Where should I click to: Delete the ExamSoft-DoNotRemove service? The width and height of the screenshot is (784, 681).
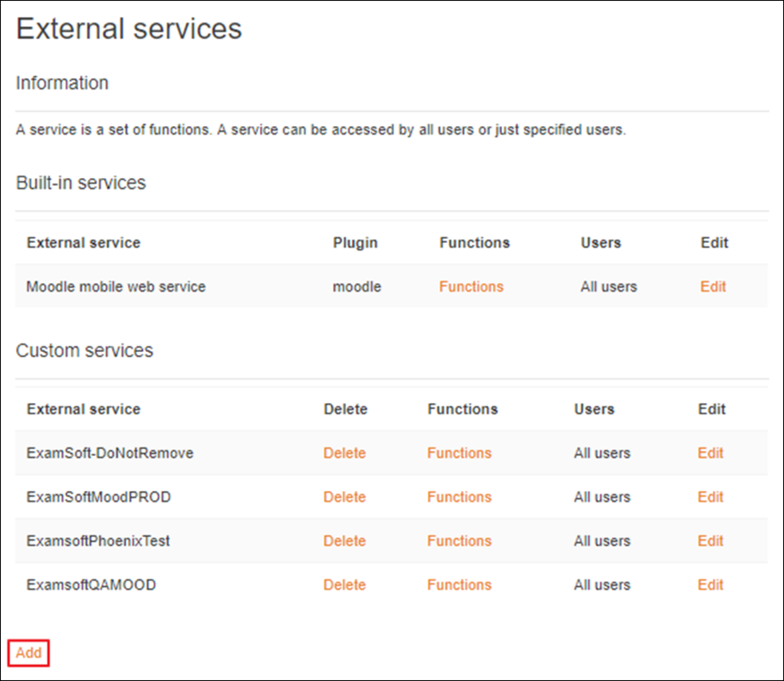click(x=345, y=453)
